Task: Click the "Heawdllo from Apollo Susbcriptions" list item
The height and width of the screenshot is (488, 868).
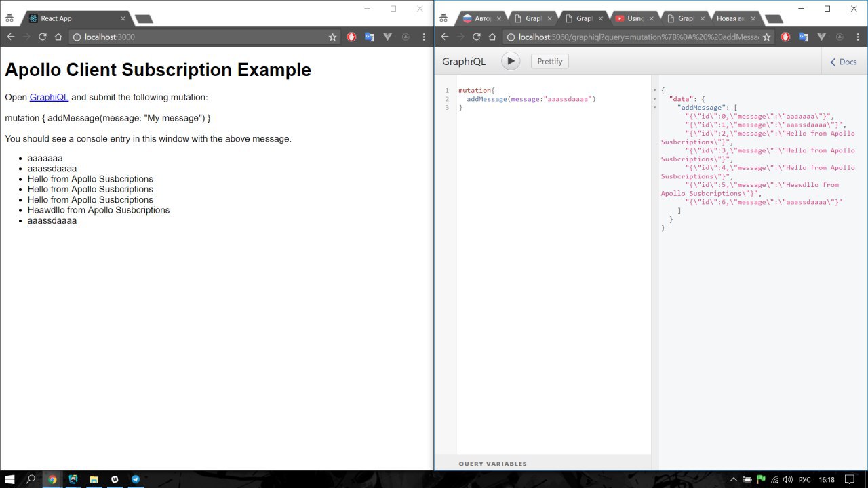Action: [98, 210]
